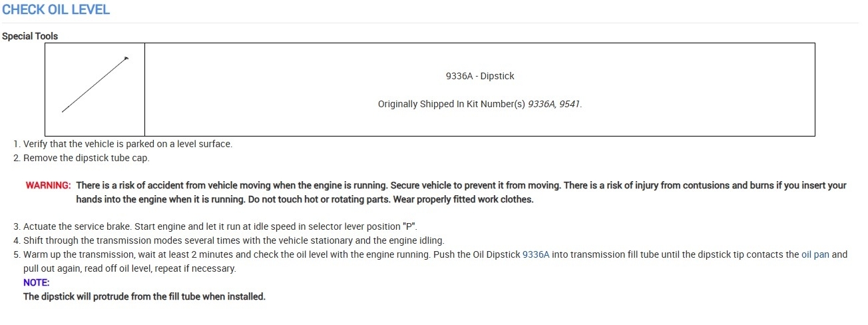Viewport: 868px width, 325px height.
Task: Click "Originally Shipped In Kit Number(s)" text
Action: [451, 105]
